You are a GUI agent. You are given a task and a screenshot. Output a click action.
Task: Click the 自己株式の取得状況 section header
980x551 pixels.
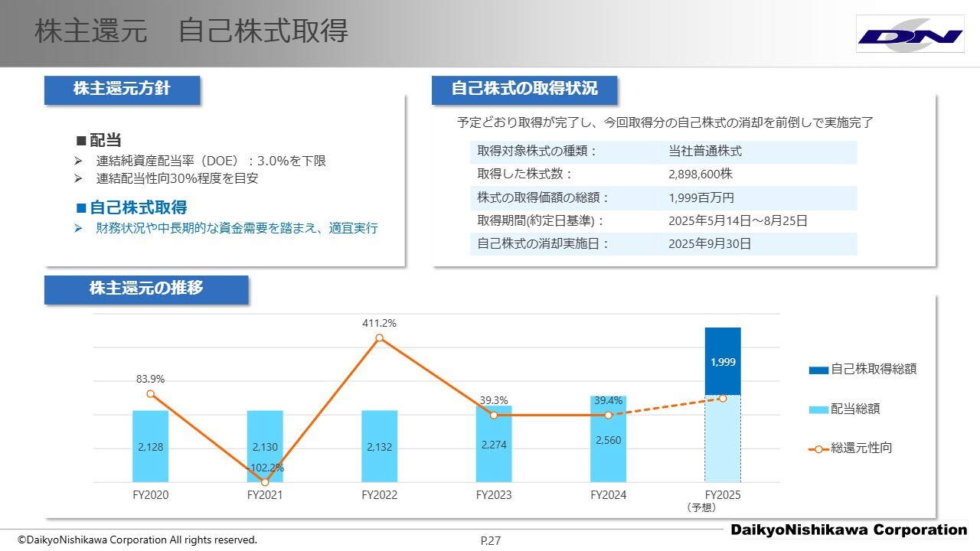click(x=524, y=89)
